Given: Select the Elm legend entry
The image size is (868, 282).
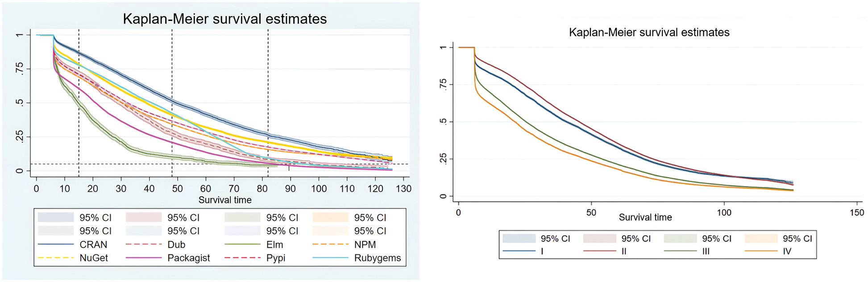Looking at the screenshot, I should click(x=274, y=245).
